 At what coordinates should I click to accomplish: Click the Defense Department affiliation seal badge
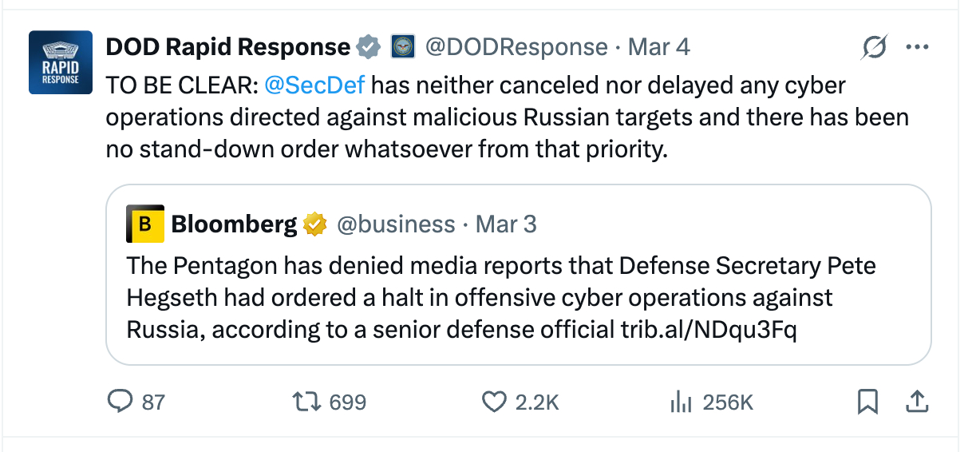(x=402, y=48)
